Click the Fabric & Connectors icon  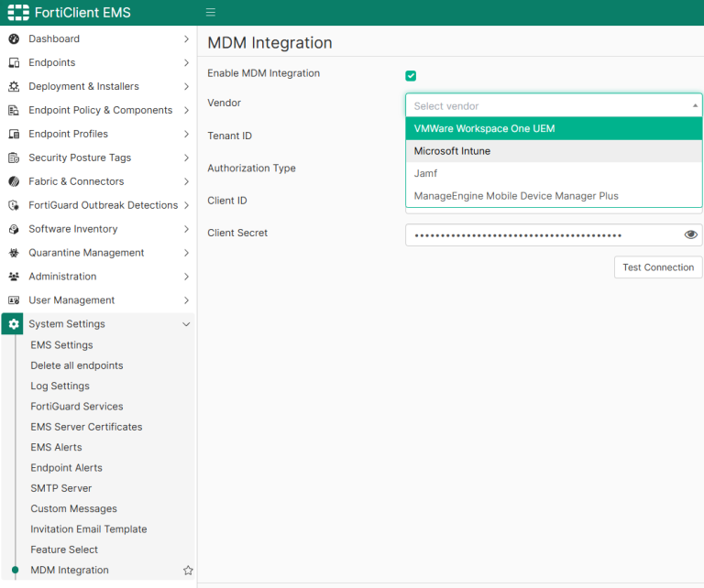(14, 181)
